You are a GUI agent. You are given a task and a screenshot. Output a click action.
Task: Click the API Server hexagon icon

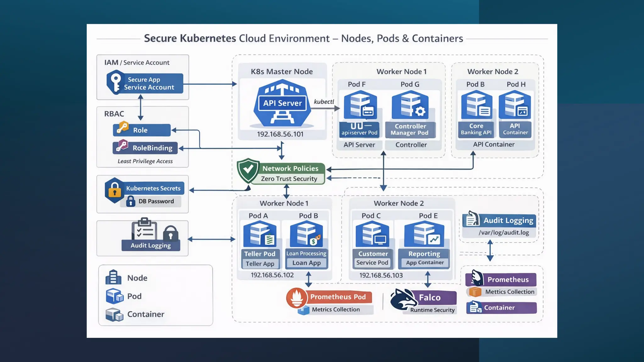point(282,103)
